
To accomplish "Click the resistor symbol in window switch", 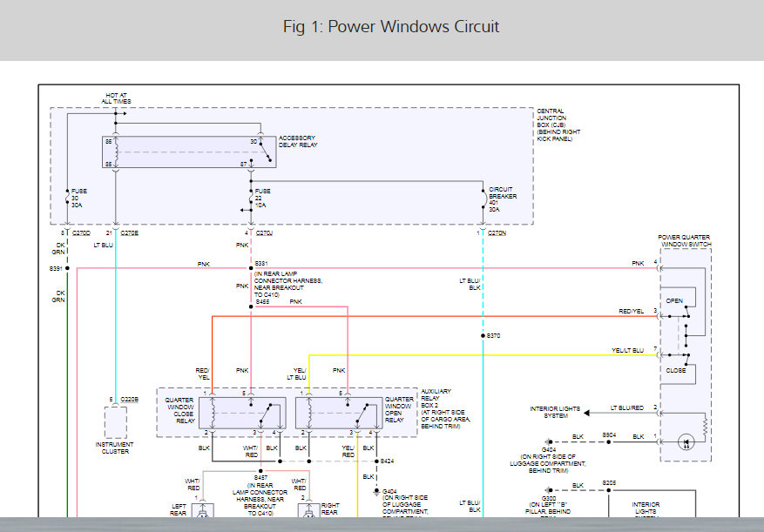I will 705,428.
